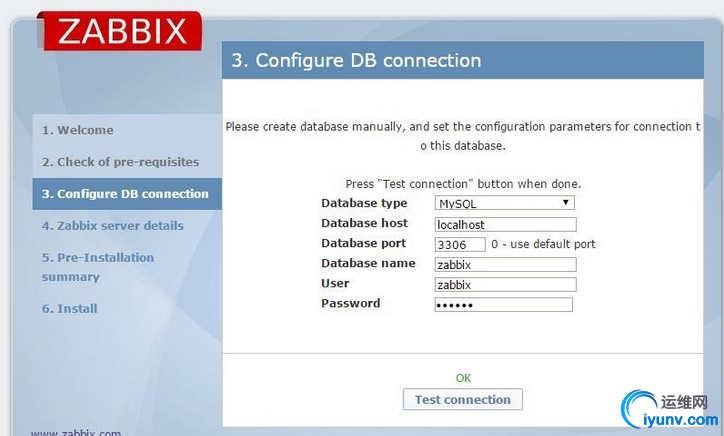
Task: Click the 'Please create database manually' instruction
Action: click(x=463, y=136)
